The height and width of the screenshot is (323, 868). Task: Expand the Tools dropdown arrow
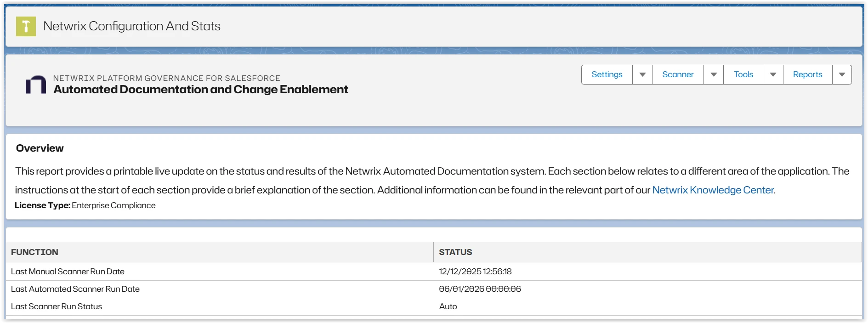pos(773,74)
